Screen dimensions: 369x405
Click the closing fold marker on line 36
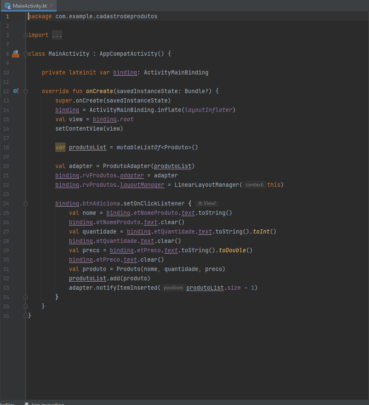(26, 315)
